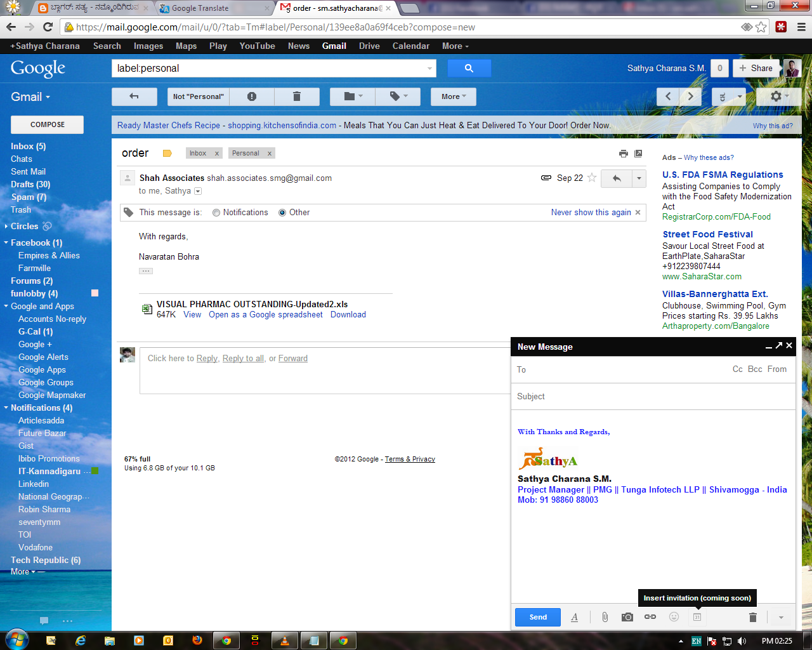Screen dimensions: 812x650
Task: Bookmark this page with star icon
Action: 761,27
